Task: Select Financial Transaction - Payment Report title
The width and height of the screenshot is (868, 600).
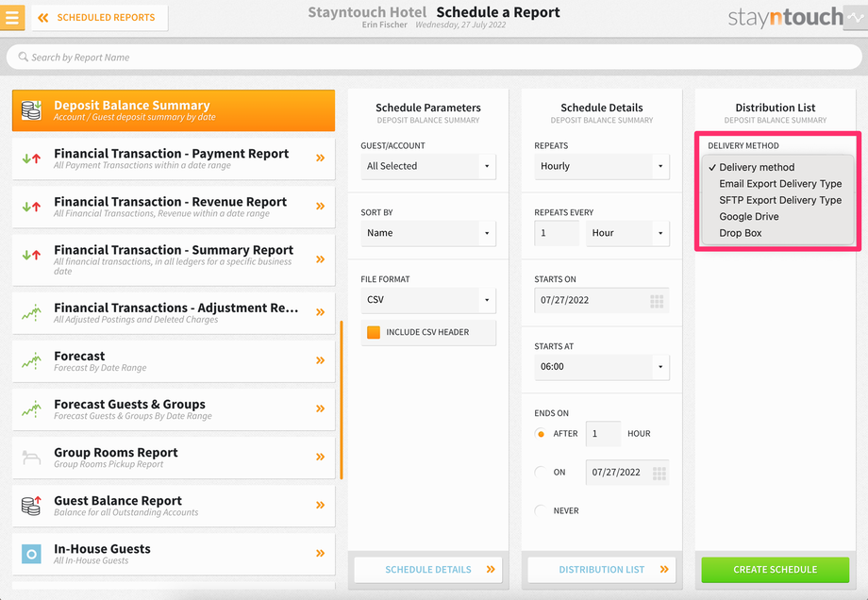Action: tap(171, 154)
